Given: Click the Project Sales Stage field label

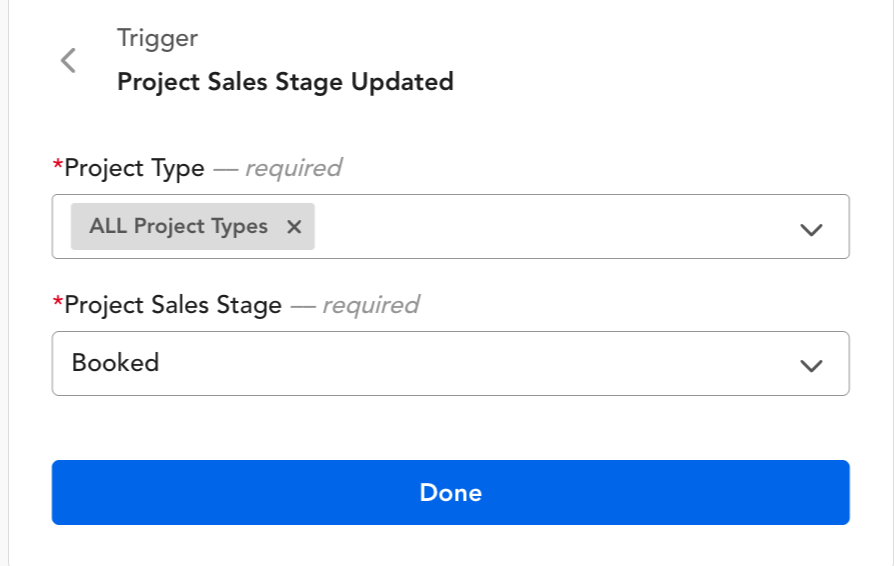Looking at the screenshot, I should pos(172,305).
